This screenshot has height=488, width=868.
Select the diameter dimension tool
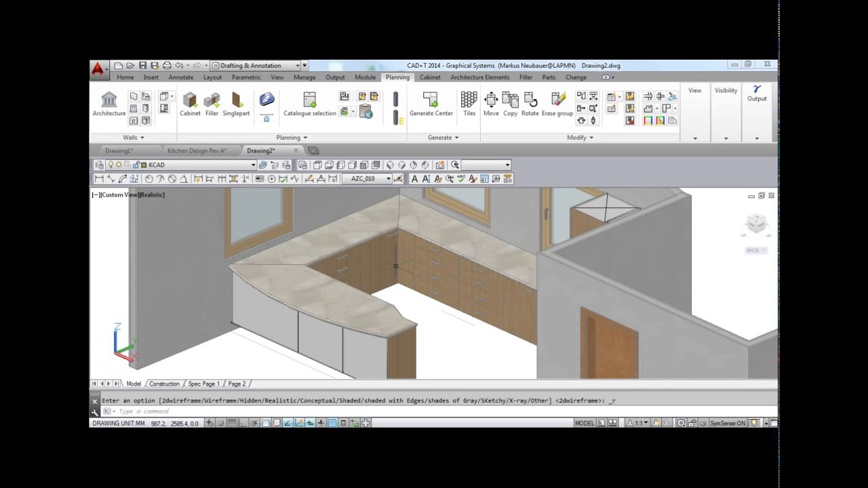[x=172, y=179]
